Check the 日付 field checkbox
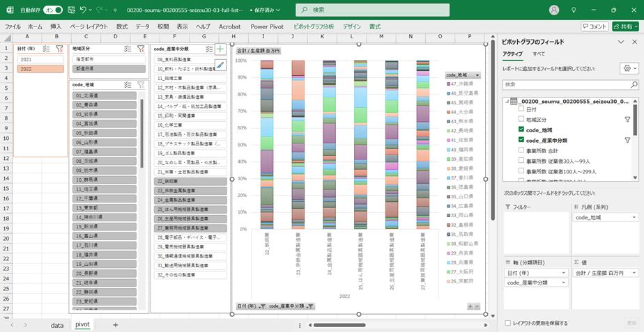This screenshot has width=644, height=332. pyautogui.click(x=521, y=109)
